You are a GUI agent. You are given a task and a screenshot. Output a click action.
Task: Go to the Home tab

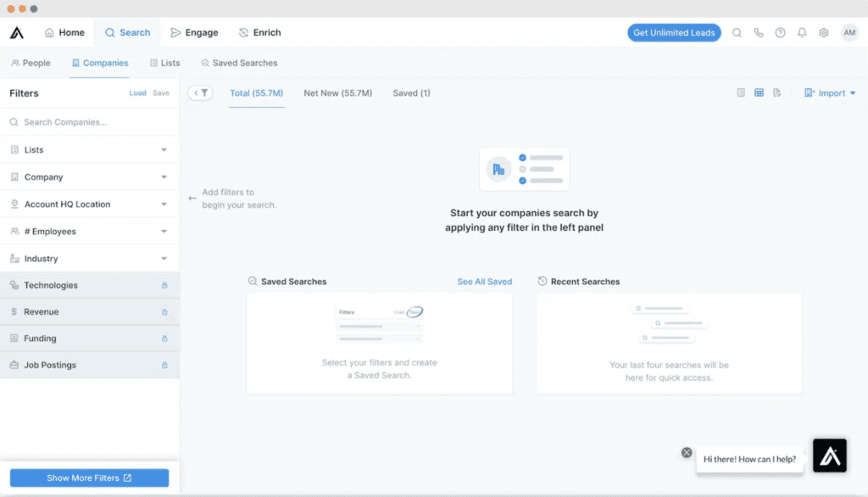coord(64,33)
